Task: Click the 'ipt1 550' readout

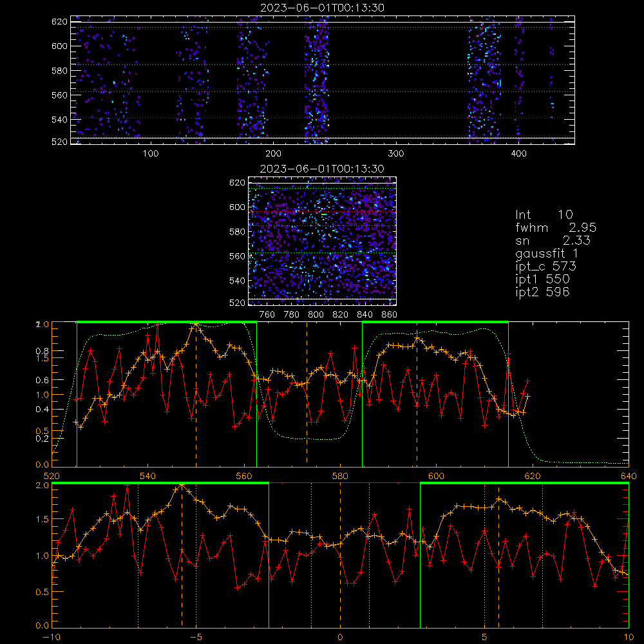Action: click(x=542, y=279)
